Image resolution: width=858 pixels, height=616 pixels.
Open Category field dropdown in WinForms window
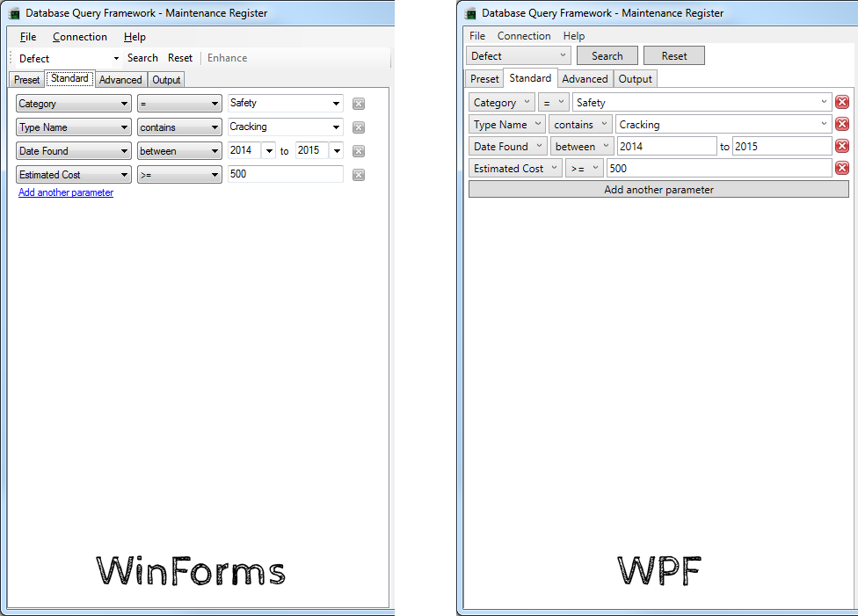point(73,104)
